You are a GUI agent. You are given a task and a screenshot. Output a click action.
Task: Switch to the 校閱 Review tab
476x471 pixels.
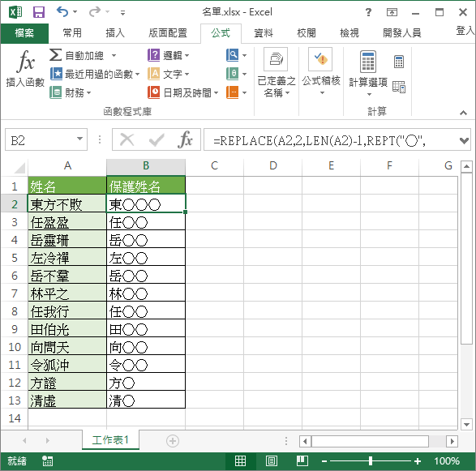click(307, 32)
